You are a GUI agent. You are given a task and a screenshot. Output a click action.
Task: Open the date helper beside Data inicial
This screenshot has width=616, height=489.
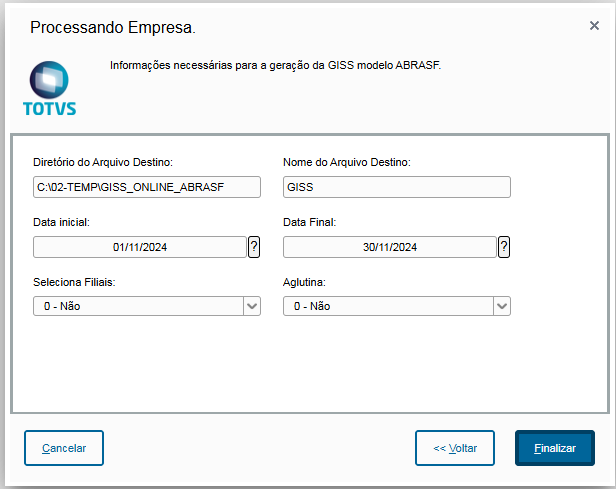(x=254, y=247)
